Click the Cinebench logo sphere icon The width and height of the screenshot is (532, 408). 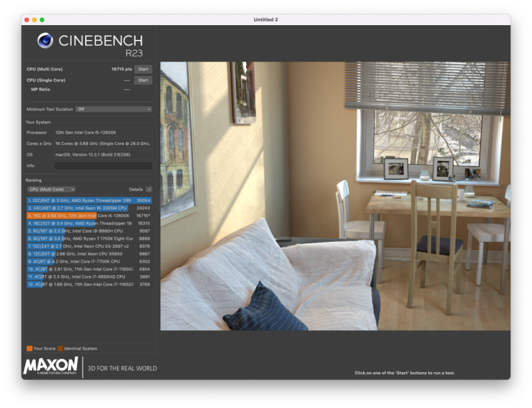tap(45, 41)
